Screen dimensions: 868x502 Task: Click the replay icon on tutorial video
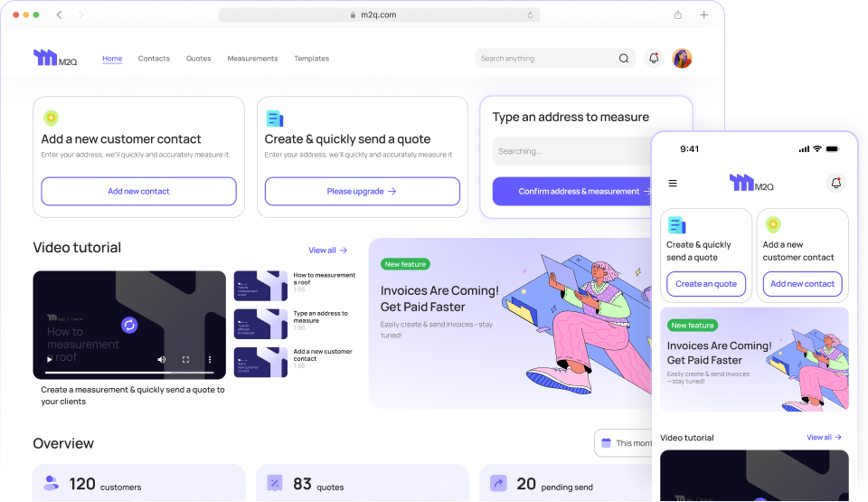(x=129, y=325)
